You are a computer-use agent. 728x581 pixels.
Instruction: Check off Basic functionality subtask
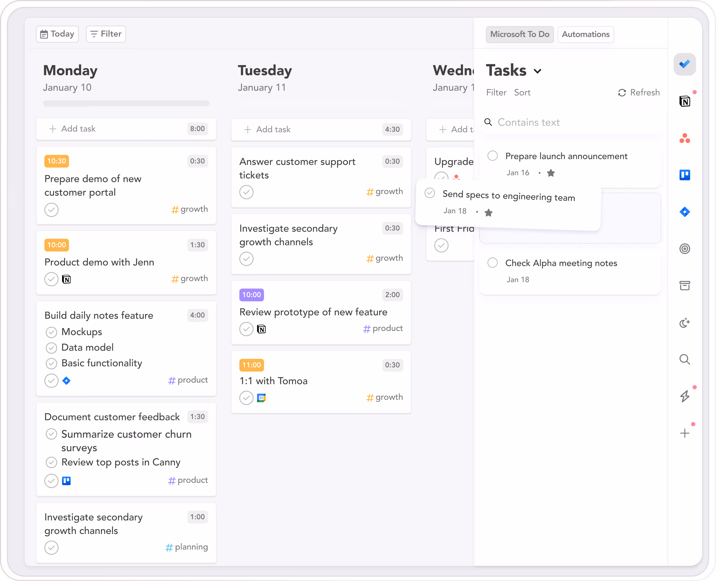pyautogui.click(x=51, y=363)
